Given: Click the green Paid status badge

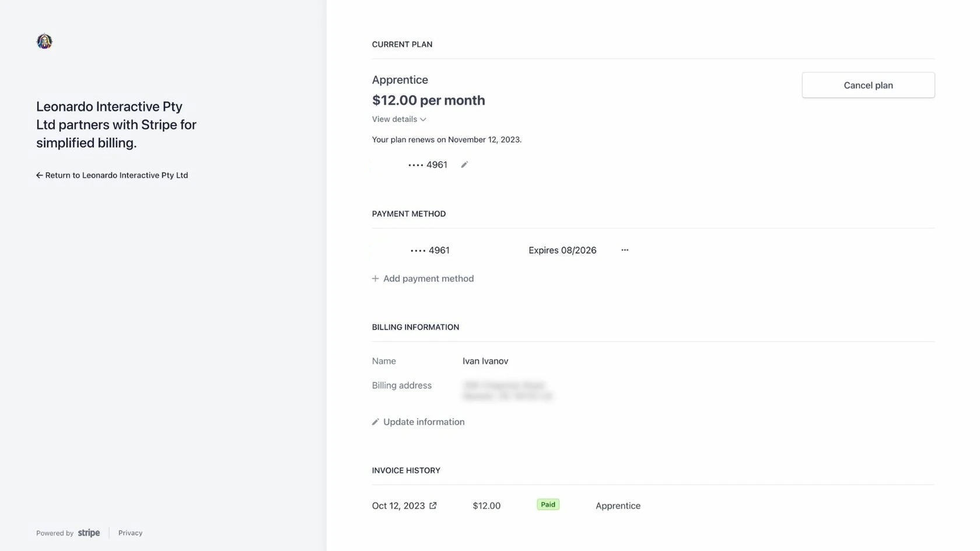Looking at the screenshot, I should [548, 504].
